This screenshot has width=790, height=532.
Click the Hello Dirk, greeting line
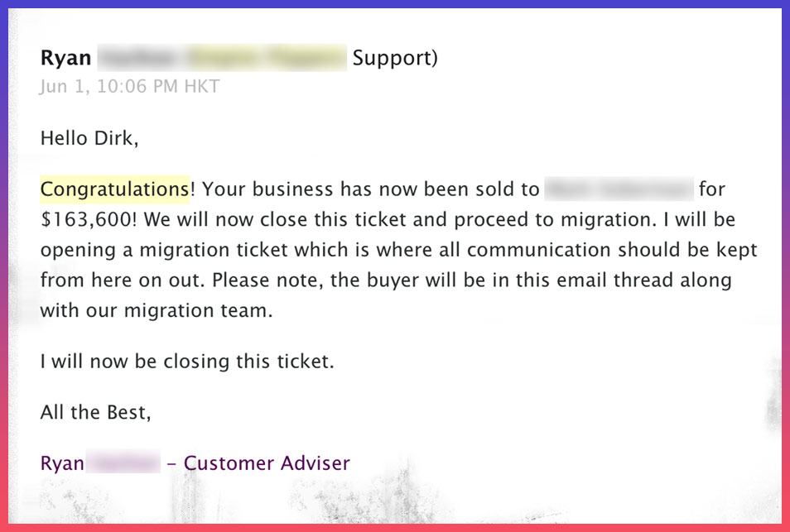[x=89, y=138]
